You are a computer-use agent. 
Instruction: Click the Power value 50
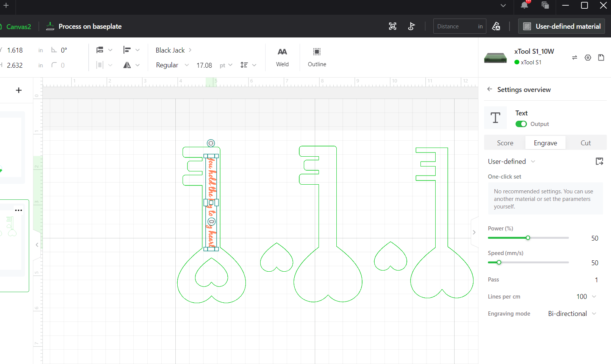[595, 238]
